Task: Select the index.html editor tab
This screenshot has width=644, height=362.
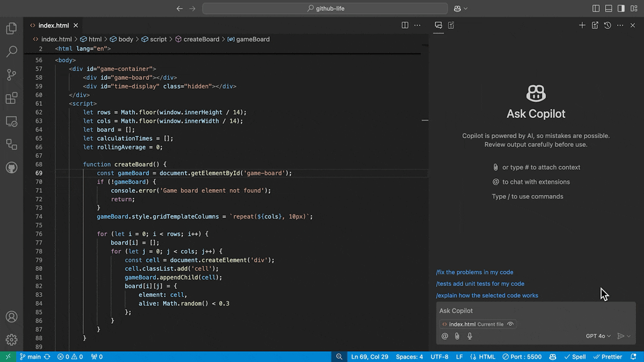Action: pos(53,25)
